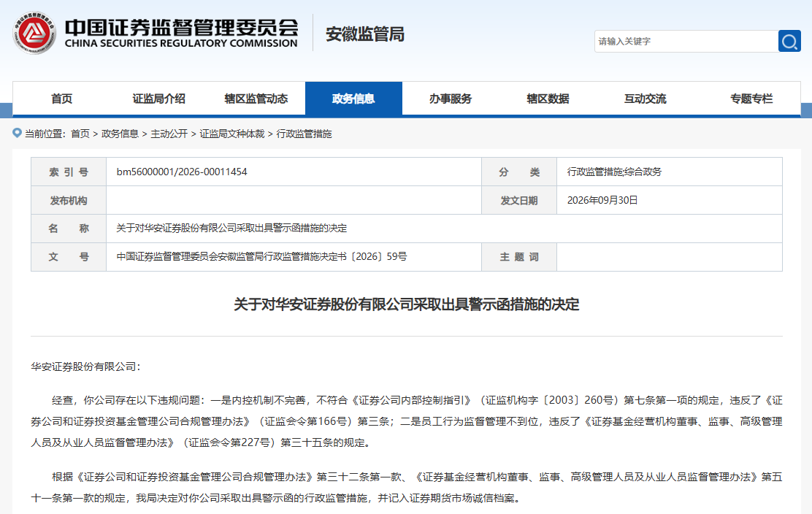The width and height of the screenshot is (812, 514).
Task: Click the 行政监管措施;综合政务 category value
Action: pos(614,172)
